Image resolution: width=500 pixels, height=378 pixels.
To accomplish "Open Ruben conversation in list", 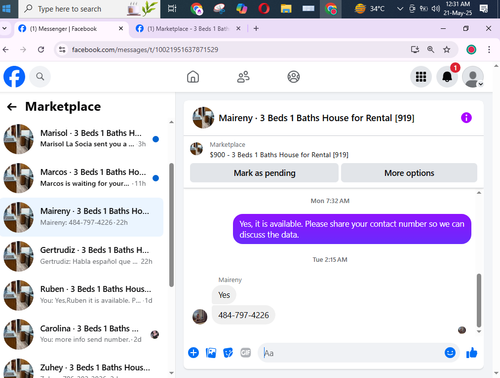I will pyautogui.click(x=82, y=295).
